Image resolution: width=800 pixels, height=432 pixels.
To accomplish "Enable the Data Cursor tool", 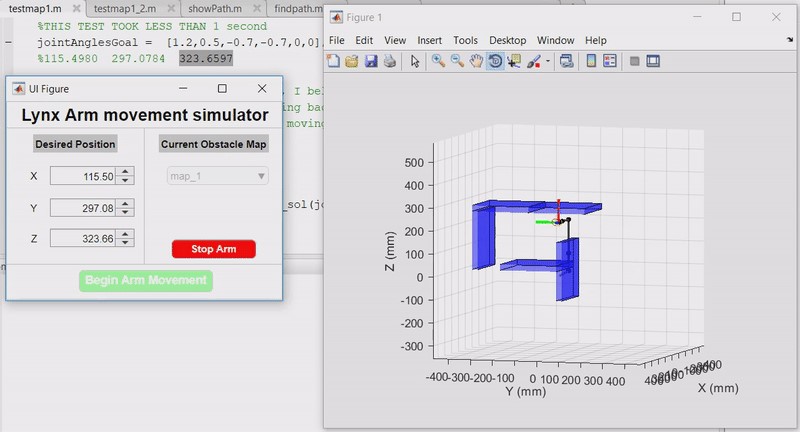I will click(x=513, y=61).
